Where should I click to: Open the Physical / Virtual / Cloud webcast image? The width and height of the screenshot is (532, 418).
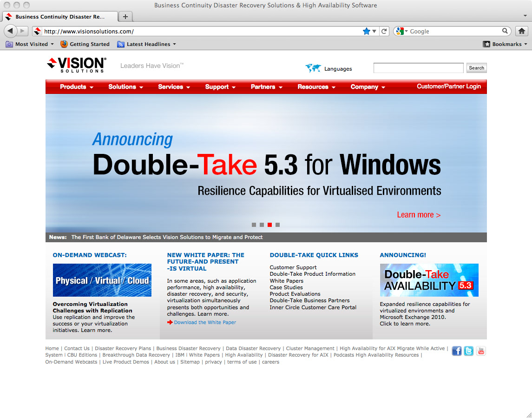click(x=102, y=280)
